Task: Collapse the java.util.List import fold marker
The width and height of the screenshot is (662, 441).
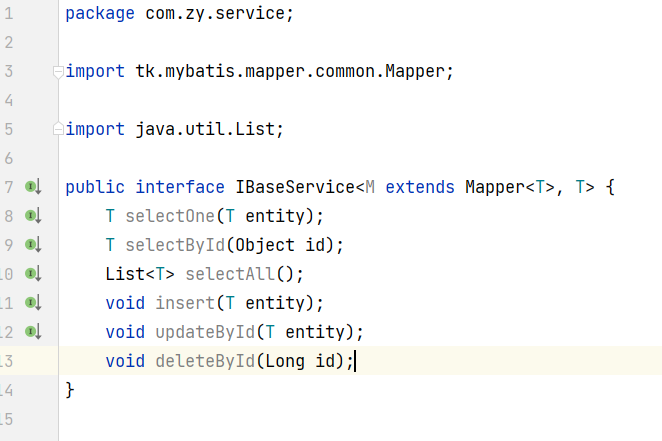Action: point(59,129)
